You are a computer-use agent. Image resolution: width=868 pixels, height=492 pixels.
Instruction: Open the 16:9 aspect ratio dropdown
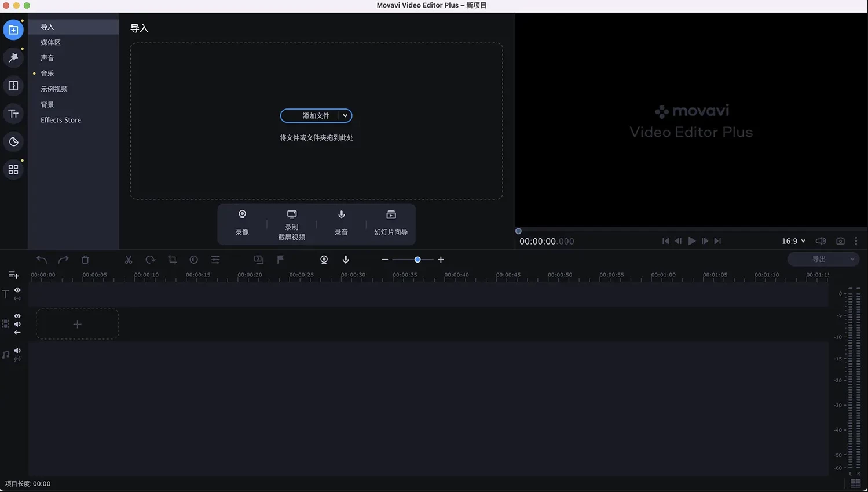[793, 241]
